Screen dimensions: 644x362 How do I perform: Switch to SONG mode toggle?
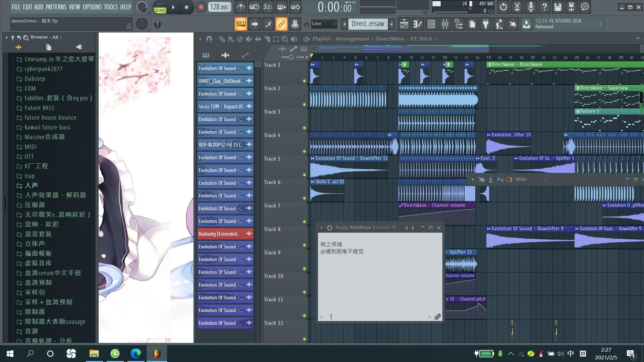tap(160, 10)
